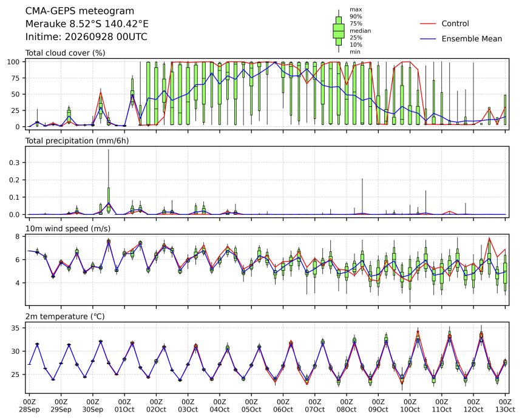Click the 00Z 13Oct time axis label
Viewport: 522px width, 420px height.
506,405
